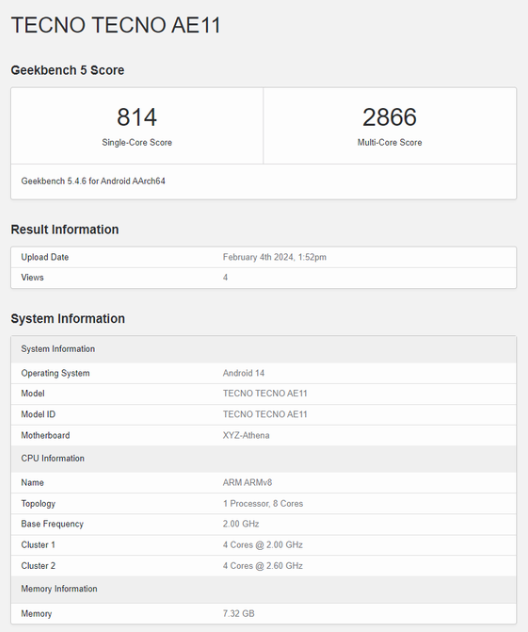Click the Cluster 2 value 4 Cores @ 2.60 GHz
The image size is (528, 632).
tap(262, 566)
